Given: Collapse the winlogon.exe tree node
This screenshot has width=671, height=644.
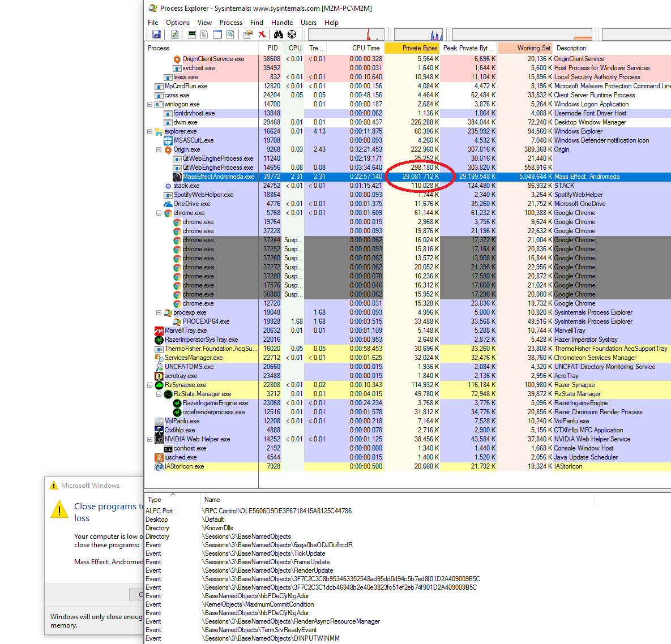Looking at the screenshot, I should pyautogui.click(x=150, y=104).
